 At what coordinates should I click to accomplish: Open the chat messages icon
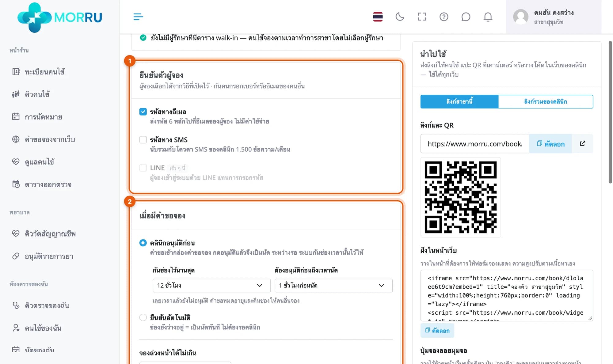466,17
